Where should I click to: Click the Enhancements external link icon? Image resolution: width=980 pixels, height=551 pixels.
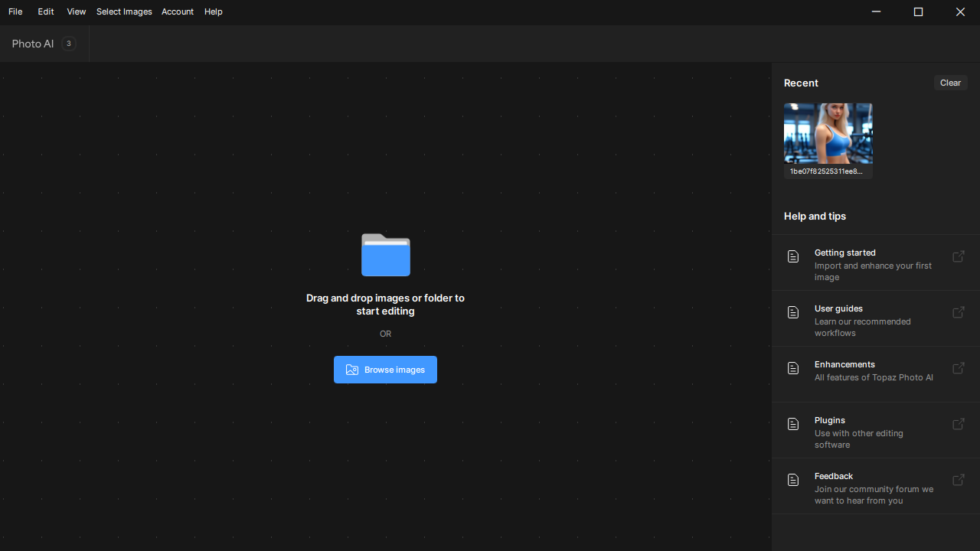coord(958,368)
